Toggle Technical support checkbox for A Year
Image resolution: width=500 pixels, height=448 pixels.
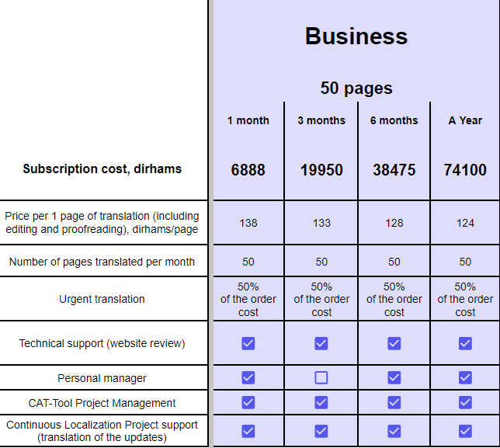tap(465, 343)
